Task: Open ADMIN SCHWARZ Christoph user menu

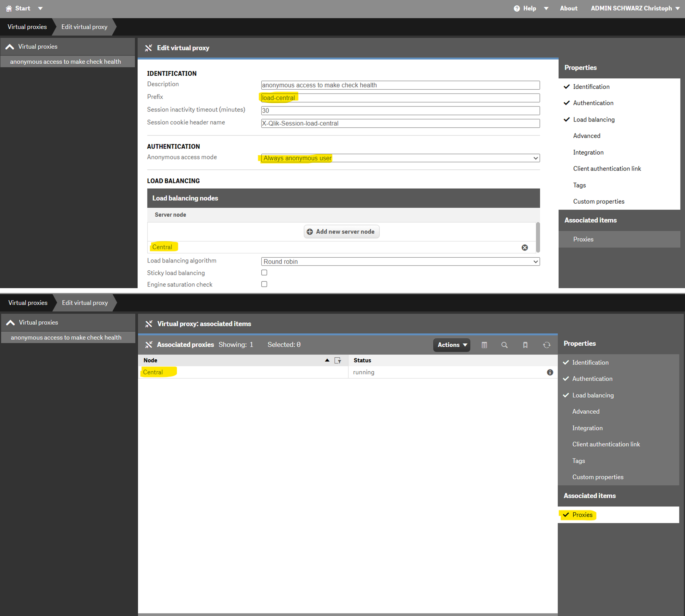Action: [635, 8]
